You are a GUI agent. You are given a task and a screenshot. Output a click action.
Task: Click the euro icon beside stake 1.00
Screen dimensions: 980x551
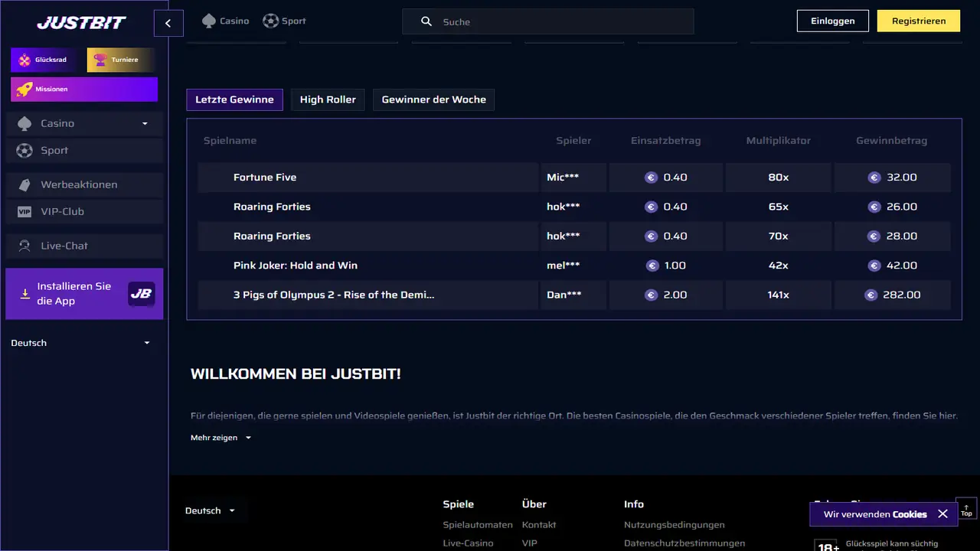[x=652, y=266]
